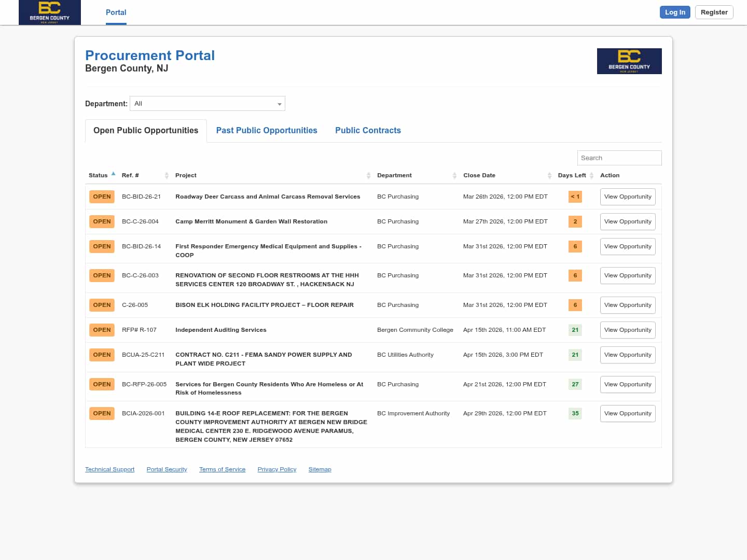Click the Bergen County logo in the navbar
747x560 pixels.
(x=50, y=12)
